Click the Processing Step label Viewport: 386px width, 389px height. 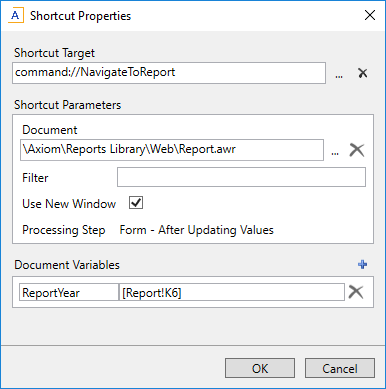[x=64, y=230]
